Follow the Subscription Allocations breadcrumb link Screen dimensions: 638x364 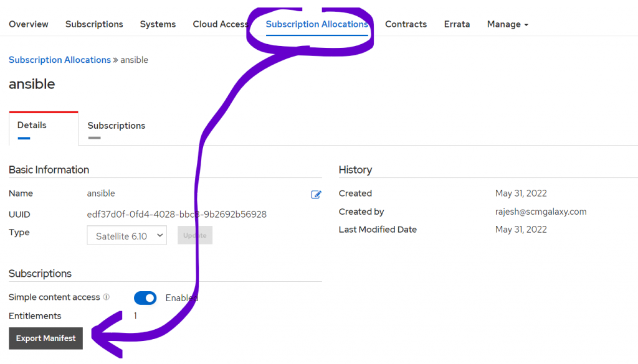click(60, 60)
